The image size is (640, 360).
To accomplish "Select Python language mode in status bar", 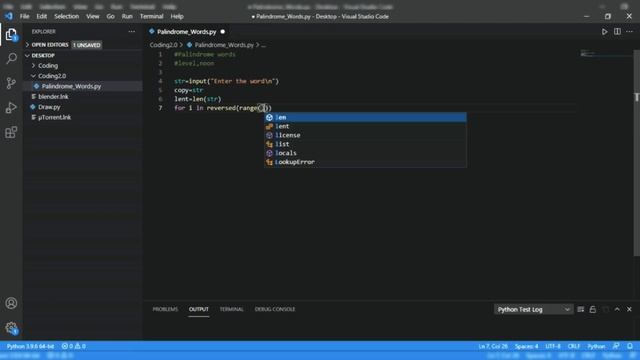I will [x=596, y=346].
